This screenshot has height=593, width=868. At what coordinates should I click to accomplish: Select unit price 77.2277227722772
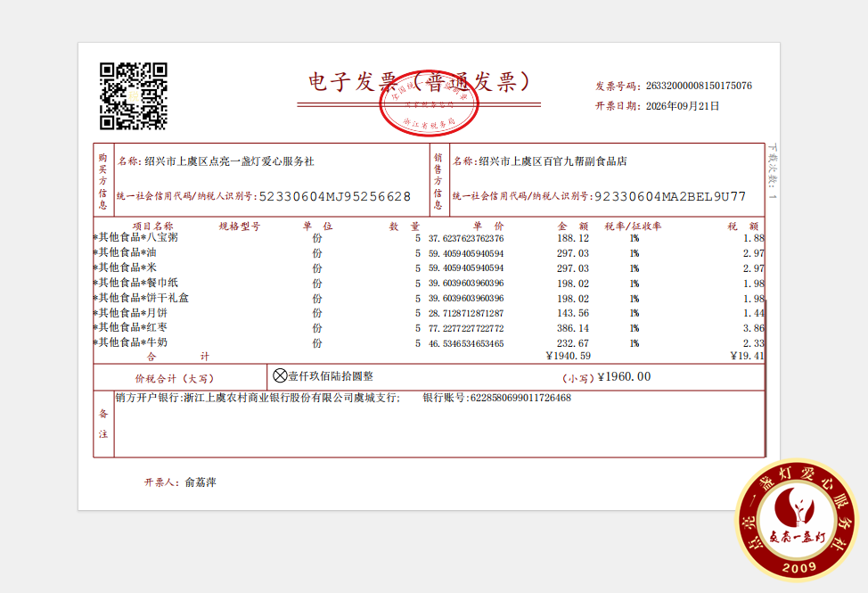click(x=466, y=328)
